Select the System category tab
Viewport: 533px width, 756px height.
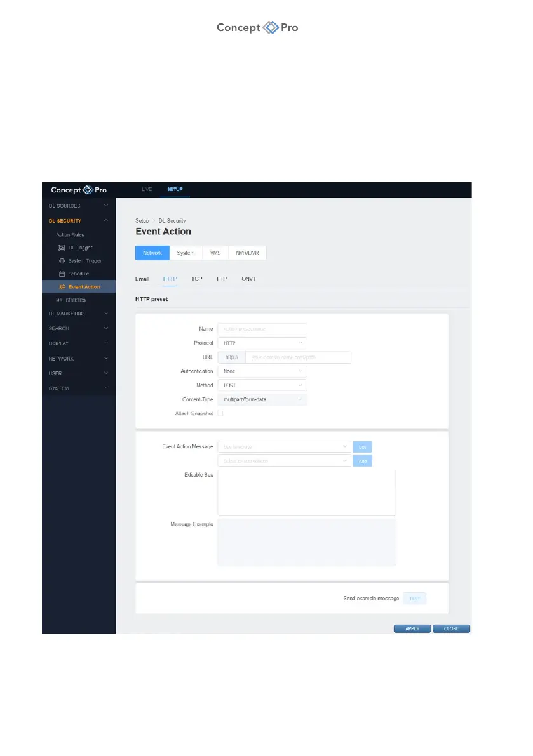186,253
